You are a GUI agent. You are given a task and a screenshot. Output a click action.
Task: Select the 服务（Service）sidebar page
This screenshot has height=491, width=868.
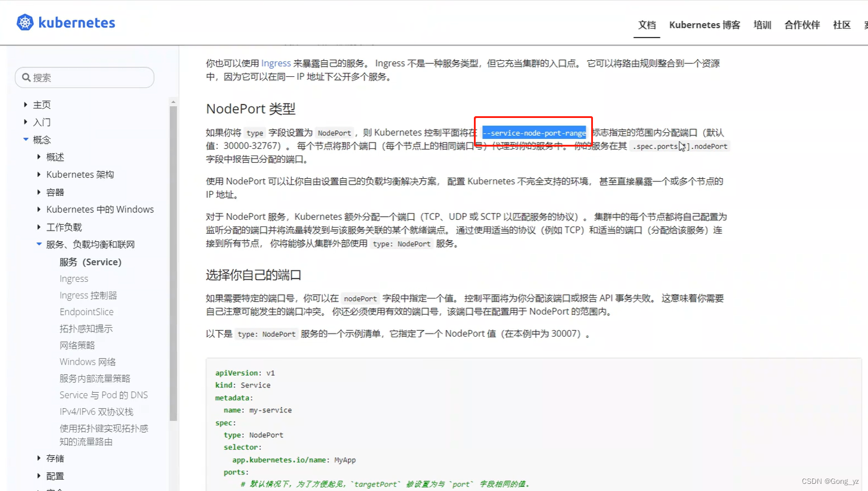coord(90,262)
